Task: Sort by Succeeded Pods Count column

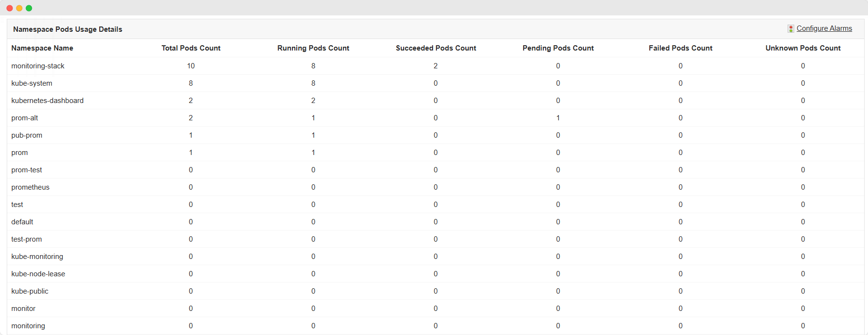Action: [436, 48]
